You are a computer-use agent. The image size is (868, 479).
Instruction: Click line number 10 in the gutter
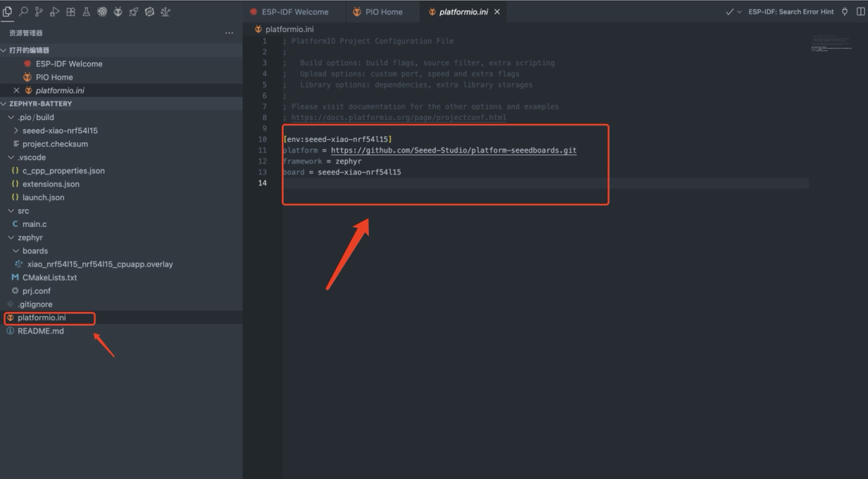coord(262,139)
